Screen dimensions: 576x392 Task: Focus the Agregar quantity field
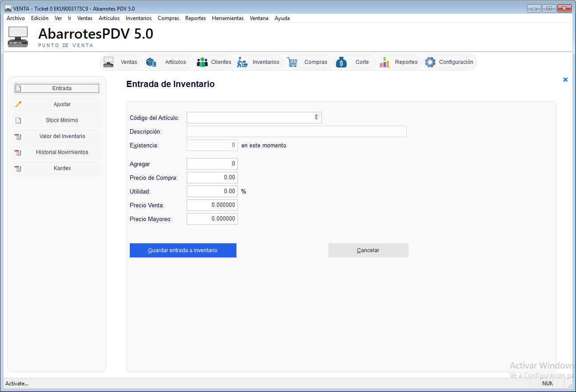(212, 164)
